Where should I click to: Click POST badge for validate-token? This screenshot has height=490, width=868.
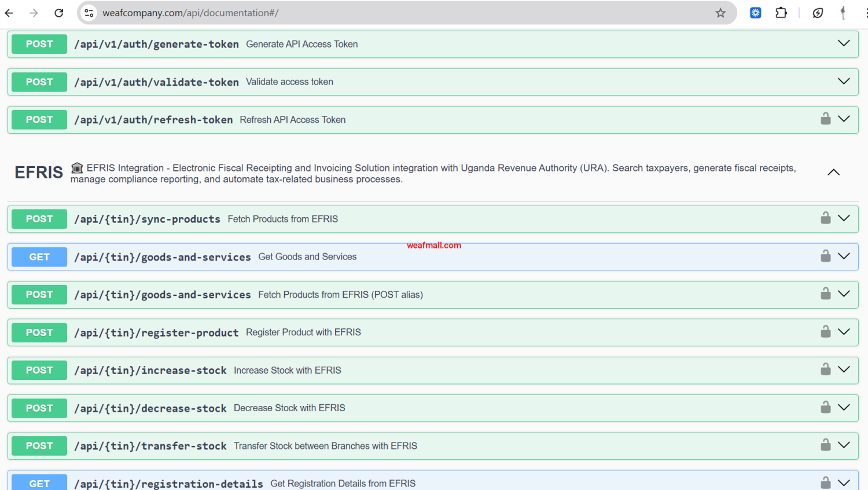tap(39, 82)
